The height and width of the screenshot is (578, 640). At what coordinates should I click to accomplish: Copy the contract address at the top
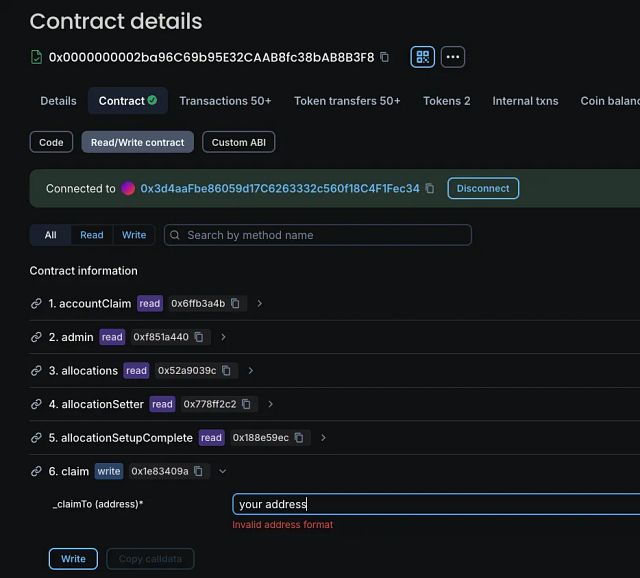click(x=385, y=57)
